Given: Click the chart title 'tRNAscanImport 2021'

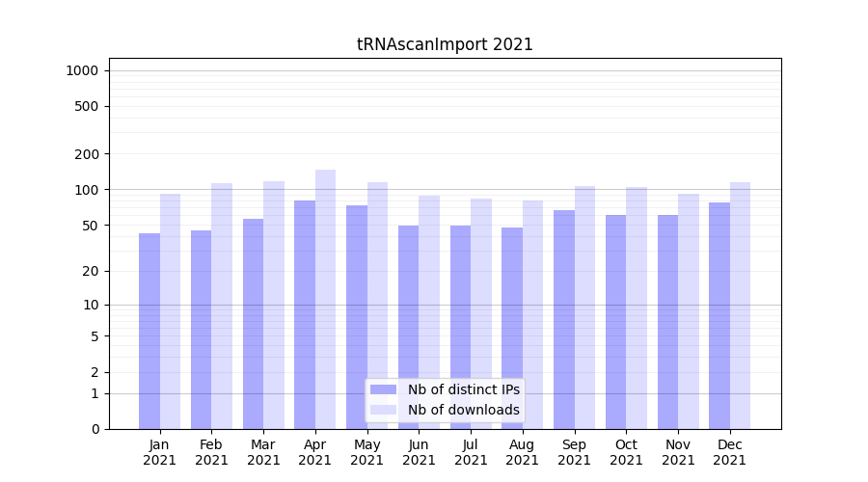Looking at the screenshot, I should [x=445, y=44].
